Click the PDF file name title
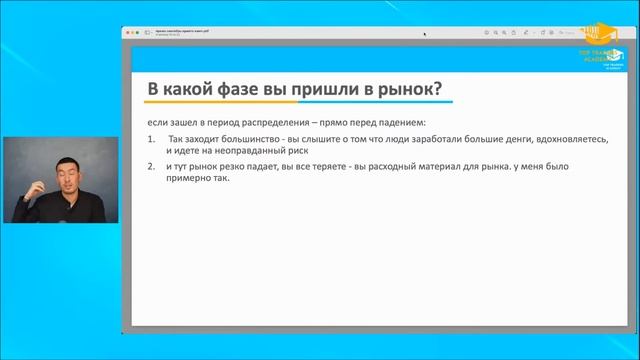 [182, 31]
